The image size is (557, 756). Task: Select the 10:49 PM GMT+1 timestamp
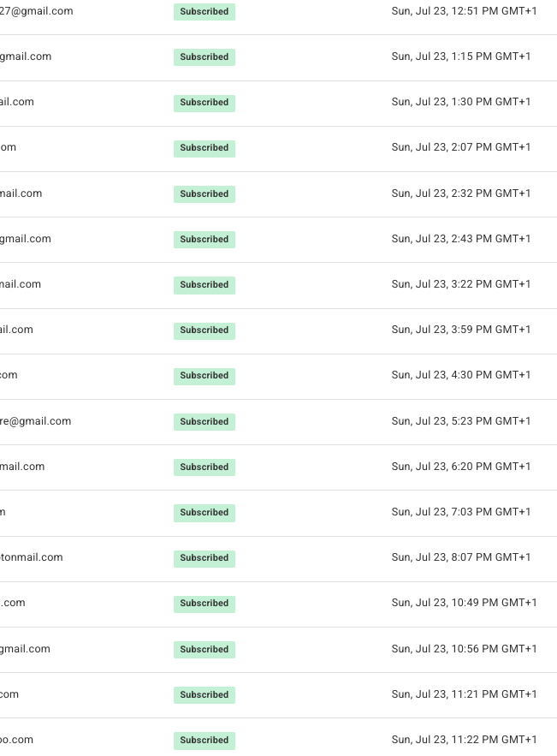464,603
